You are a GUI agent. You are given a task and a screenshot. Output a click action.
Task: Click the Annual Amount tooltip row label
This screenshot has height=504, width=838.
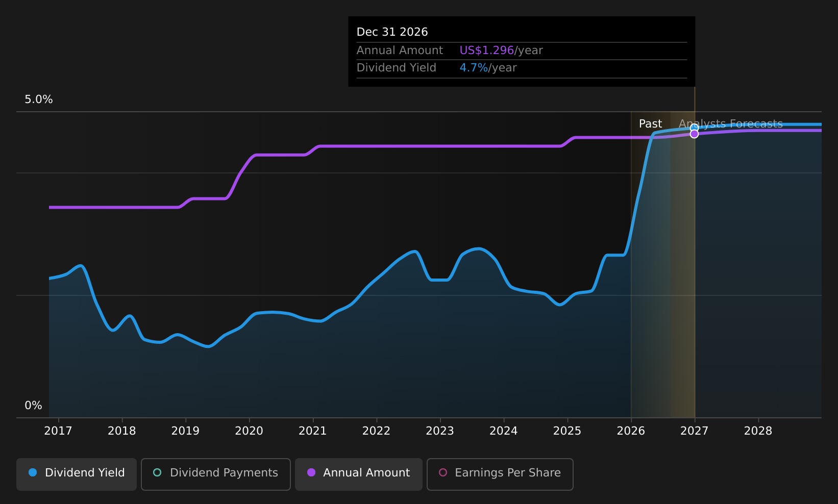tap(400, 51)
